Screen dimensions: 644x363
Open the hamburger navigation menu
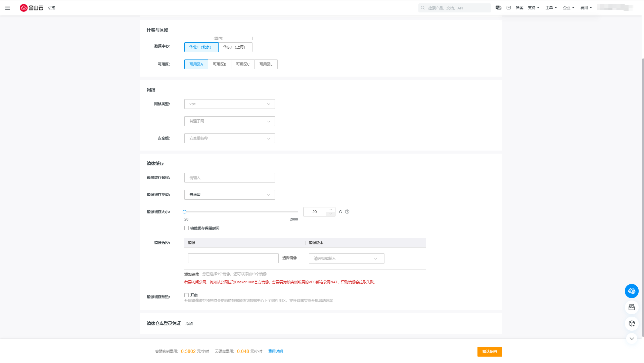pyautogui.click(x=7, y=8)
